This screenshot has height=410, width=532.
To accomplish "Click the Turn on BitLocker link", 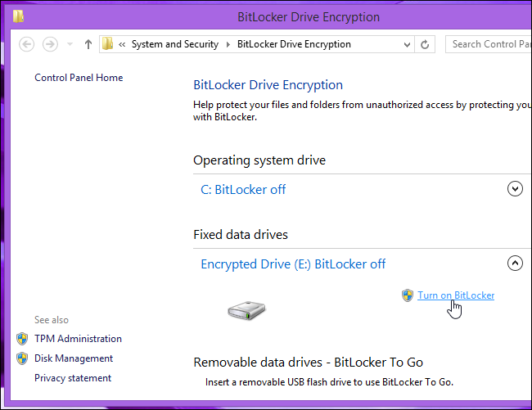I will point(456,295).
